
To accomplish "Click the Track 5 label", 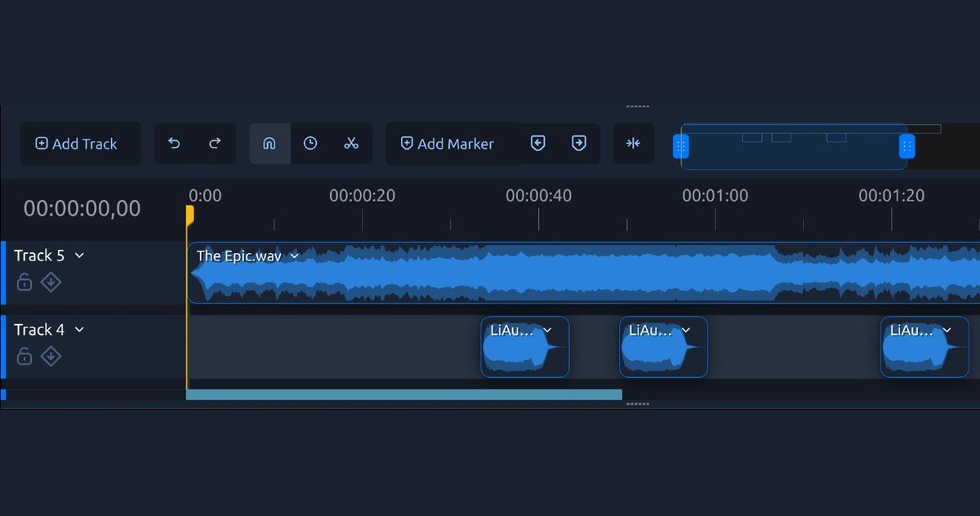I will [x=39, y=256].
